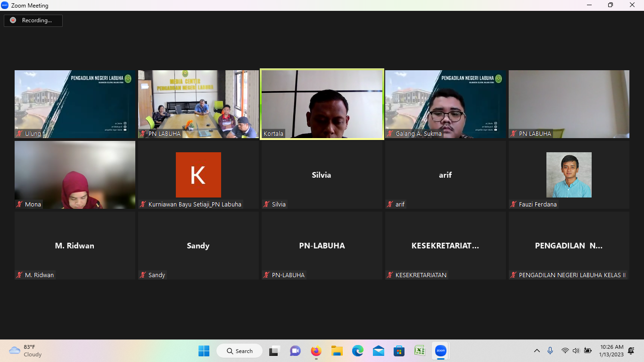Image resolution: width=644 pixels, height=362 pixels.
Task: Click the muted mic icon on Kortala's tile
Action: click(x=265, y=133)
